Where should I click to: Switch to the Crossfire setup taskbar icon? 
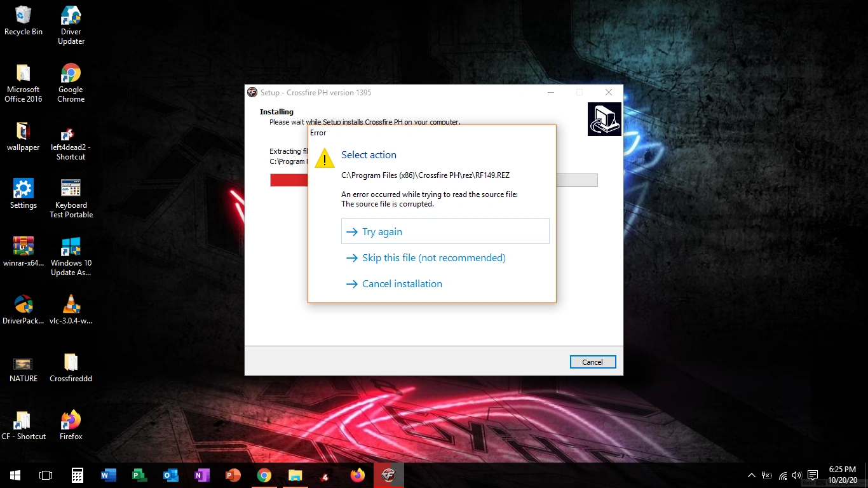point(388,475)
